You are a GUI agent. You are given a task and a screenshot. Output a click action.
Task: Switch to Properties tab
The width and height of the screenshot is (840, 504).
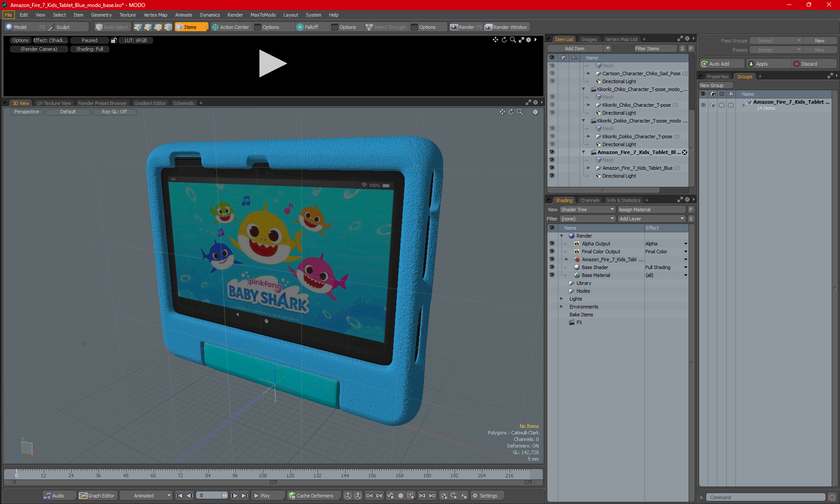click(x=717, y=77)
